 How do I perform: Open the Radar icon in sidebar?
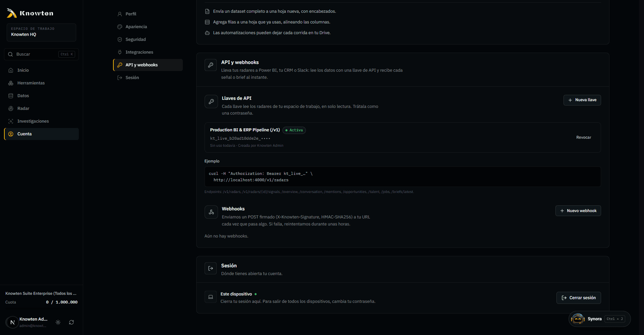[11, 109]
